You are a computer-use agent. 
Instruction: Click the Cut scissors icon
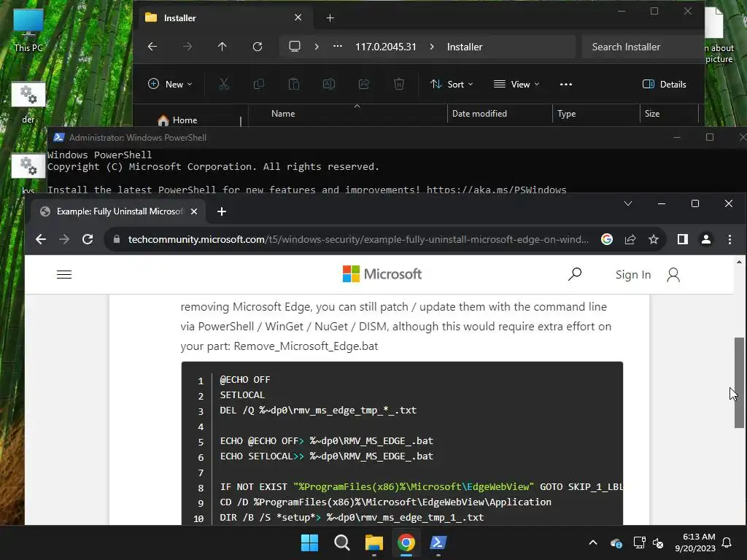pos(224,85)
